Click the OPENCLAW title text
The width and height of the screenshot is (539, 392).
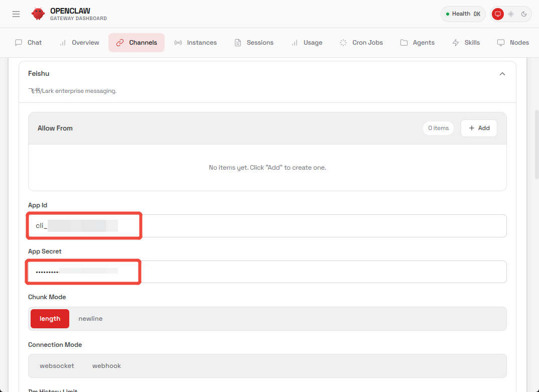click(x=70, y=11)
